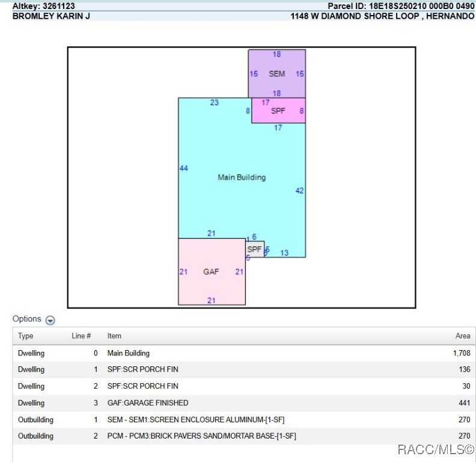Select the 30 area SPF porch row
The image size is (476, 462).
(244, 386)
